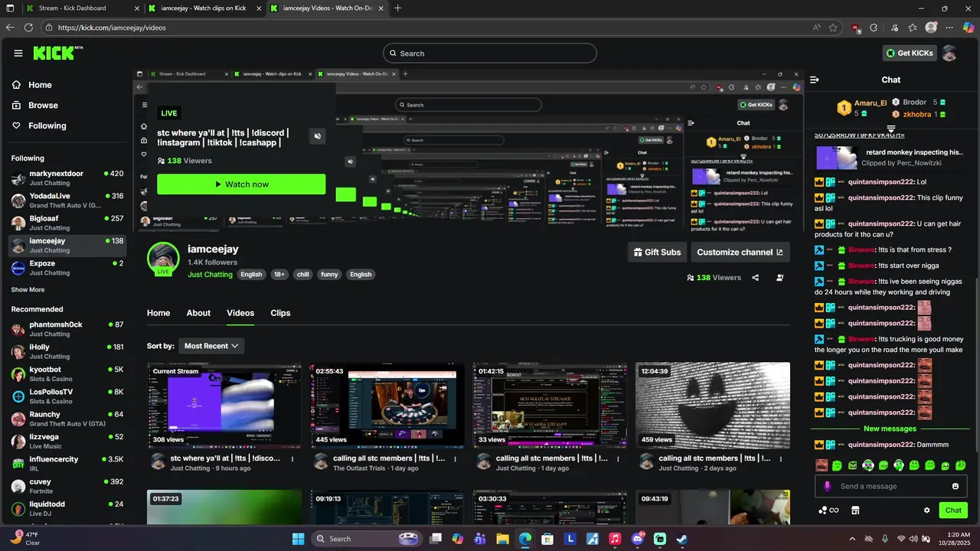This screenshot has height=551, width=980.
Task: Click the green Watch now button
Action: click(x=241, y=184)
